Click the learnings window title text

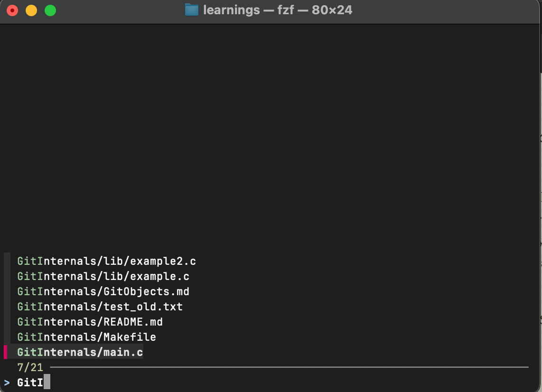pyautogui.click(x=231, y=9)
